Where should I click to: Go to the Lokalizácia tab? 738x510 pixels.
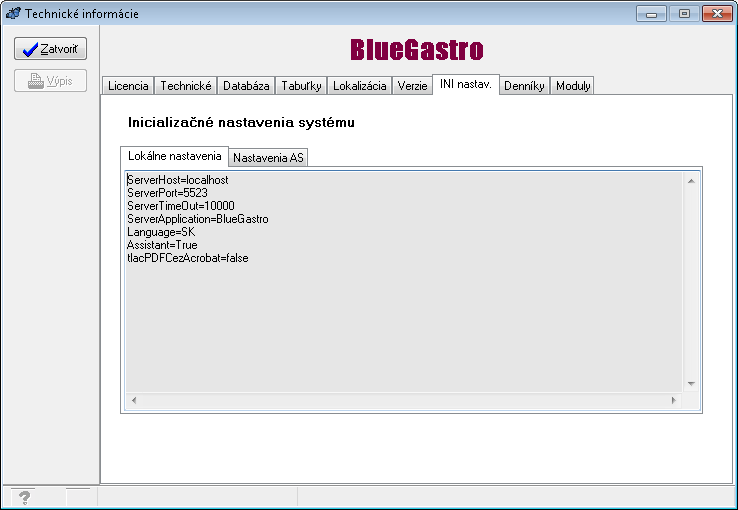click(360, 86)
